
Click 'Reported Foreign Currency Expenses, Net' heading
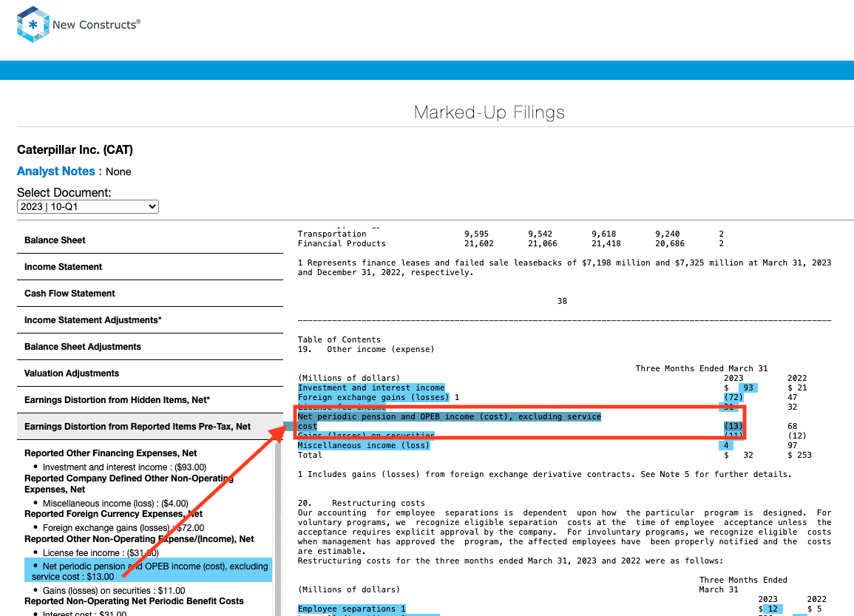click(x=113, y=514)
